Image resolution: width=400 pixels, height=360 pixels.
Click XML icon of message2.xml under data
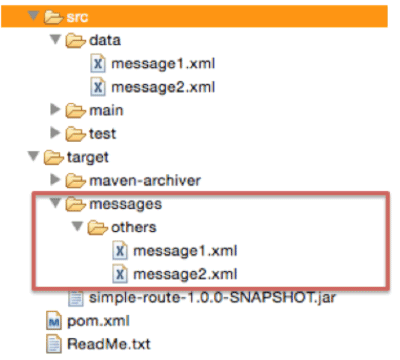click(98, 87)
